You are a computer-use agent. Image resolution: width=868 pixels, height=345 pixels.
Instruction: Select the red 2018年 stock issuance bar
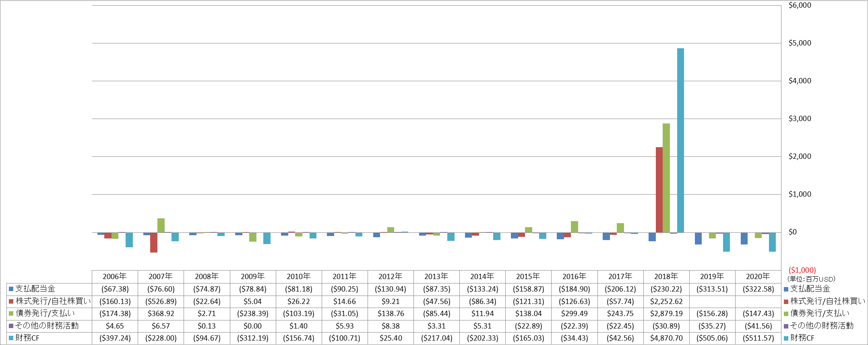(659, 190)
